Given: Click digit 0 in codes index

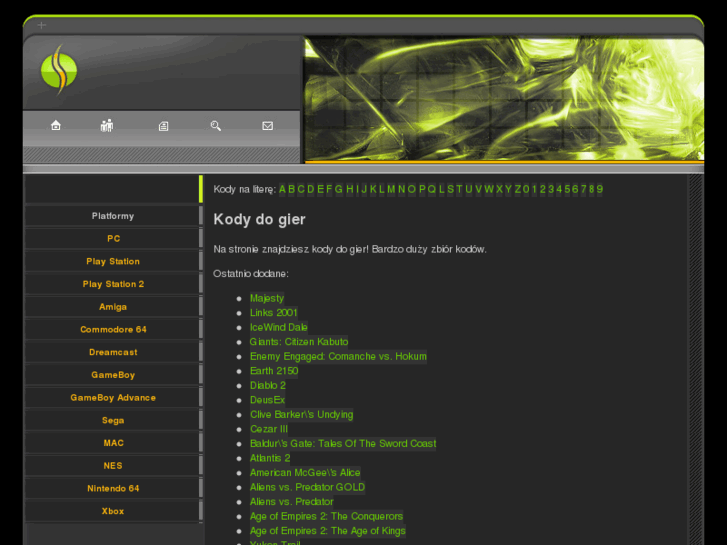Looking at the screenshot, I should pos(526,189).
